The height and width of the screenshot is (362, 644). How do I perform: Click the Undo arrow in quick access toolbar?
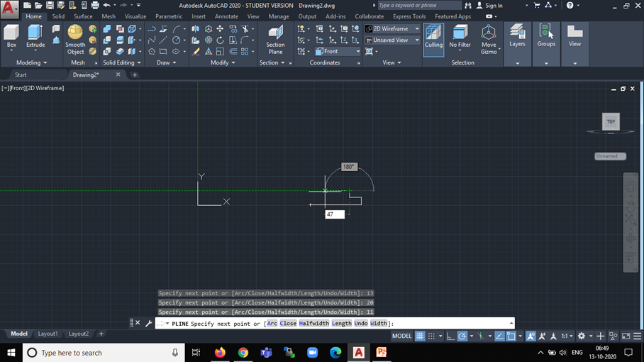tap(107, 6)
